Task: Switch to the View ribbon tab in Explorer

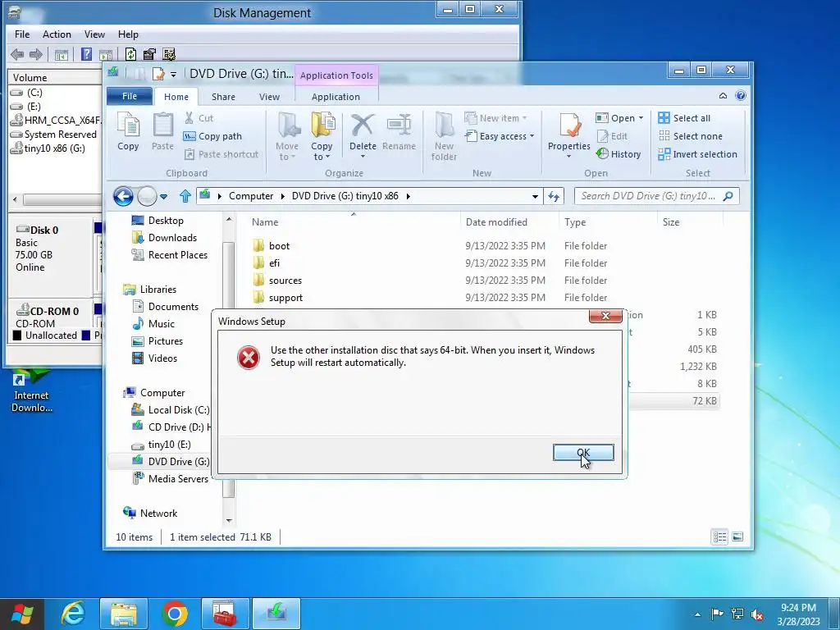Action: 269,97
